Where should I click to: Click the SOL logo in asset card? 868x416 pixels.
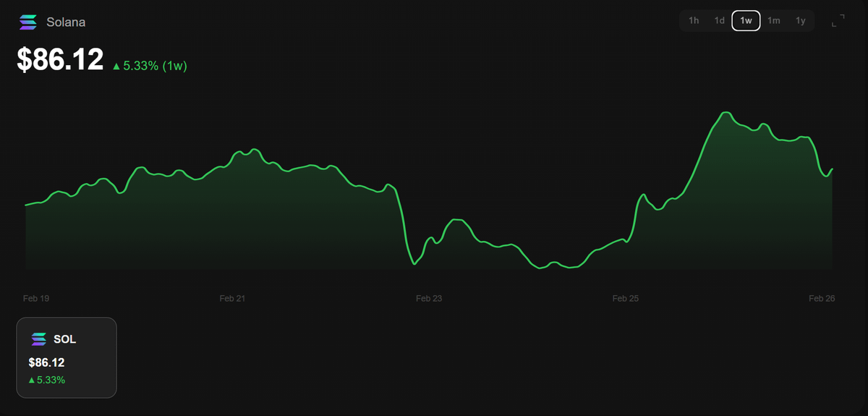tap(38, 339)
